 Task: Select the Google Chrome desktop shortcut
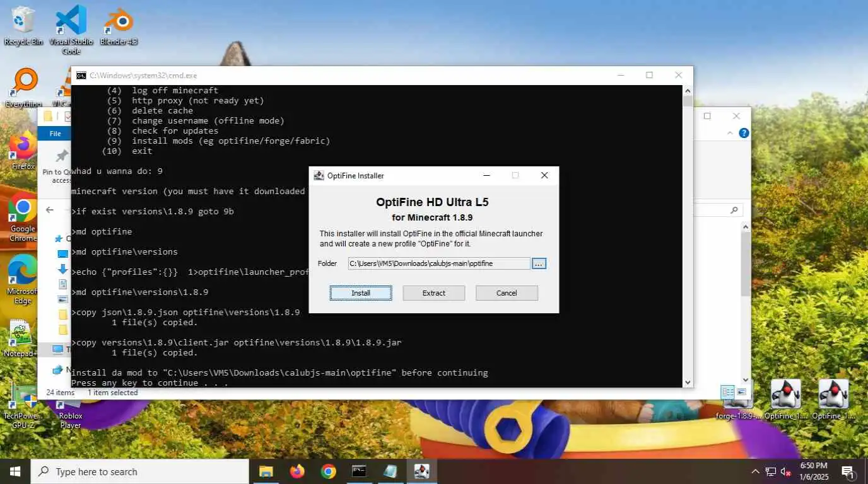coord(23,217)
